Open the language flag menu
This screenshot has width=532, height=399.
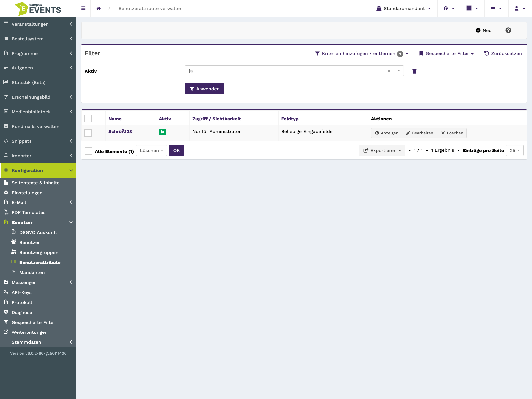coord(496,8)
